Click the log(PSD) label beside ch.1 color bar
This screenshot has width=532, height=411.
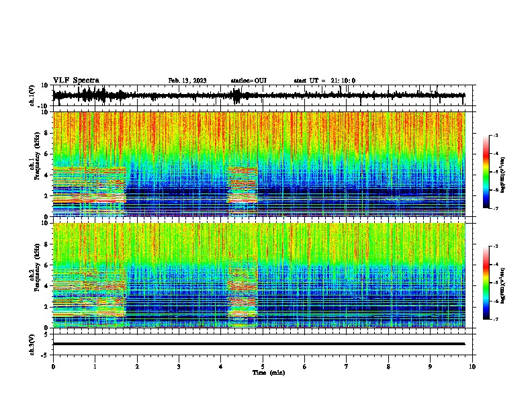(x=503, y=175)
